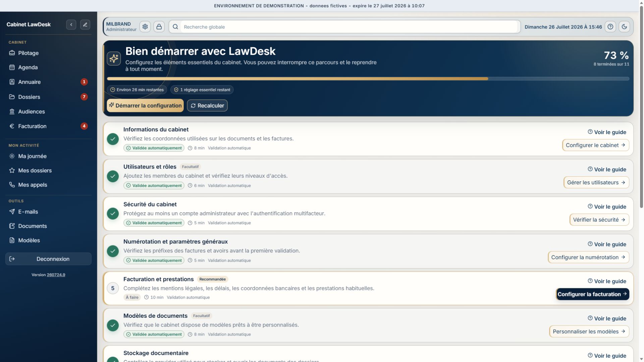
Task: Click the Annuaire badge showing 1
Action: (84, 82)
